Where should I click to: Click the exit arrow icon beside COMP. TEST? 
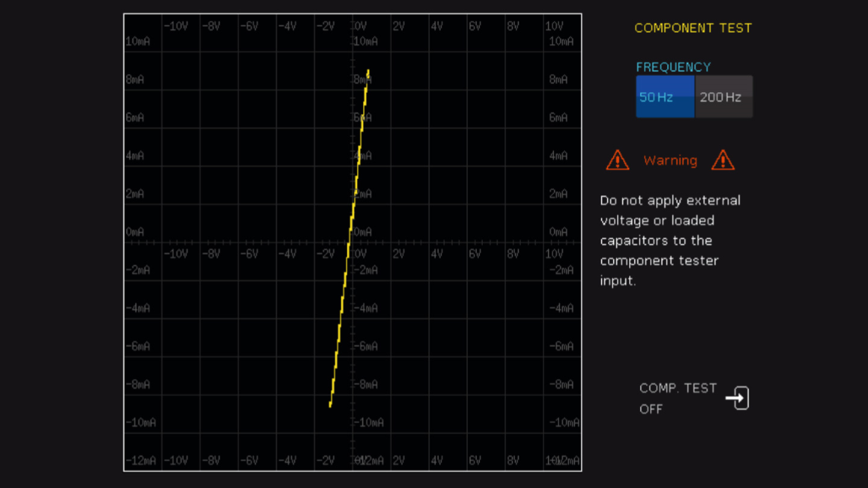pos(738,398)
